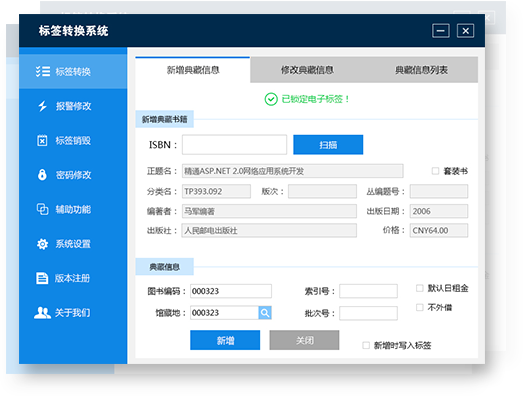The height and width of the screenshot is (396, 523).
Task: Click the 已锁定电子标签 status text
Action: [315, 99]
